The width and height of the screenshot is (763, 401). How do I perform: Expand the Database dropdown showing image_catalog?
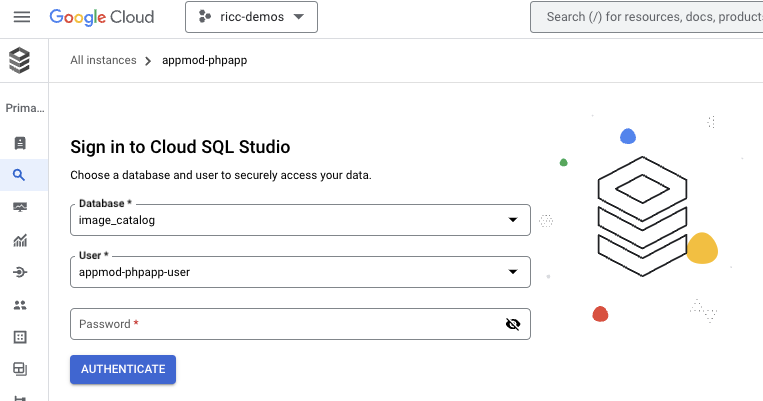(300, 219)
